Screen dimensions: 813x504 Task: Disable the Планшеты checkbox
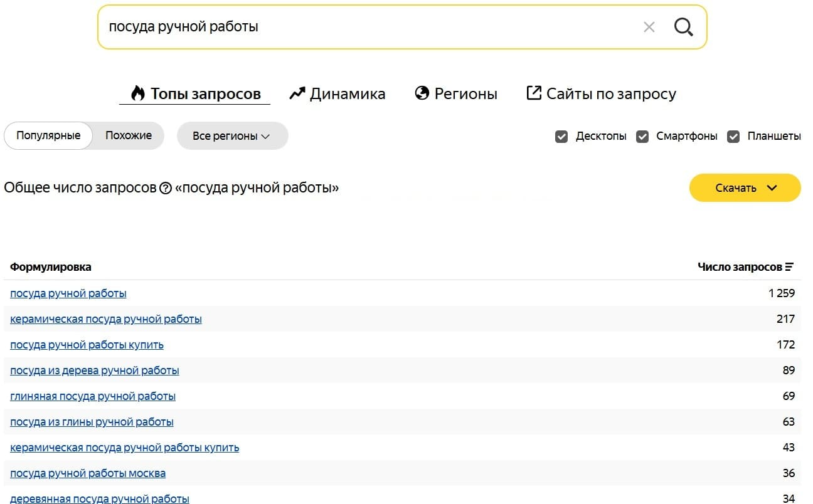coord(733,136)
